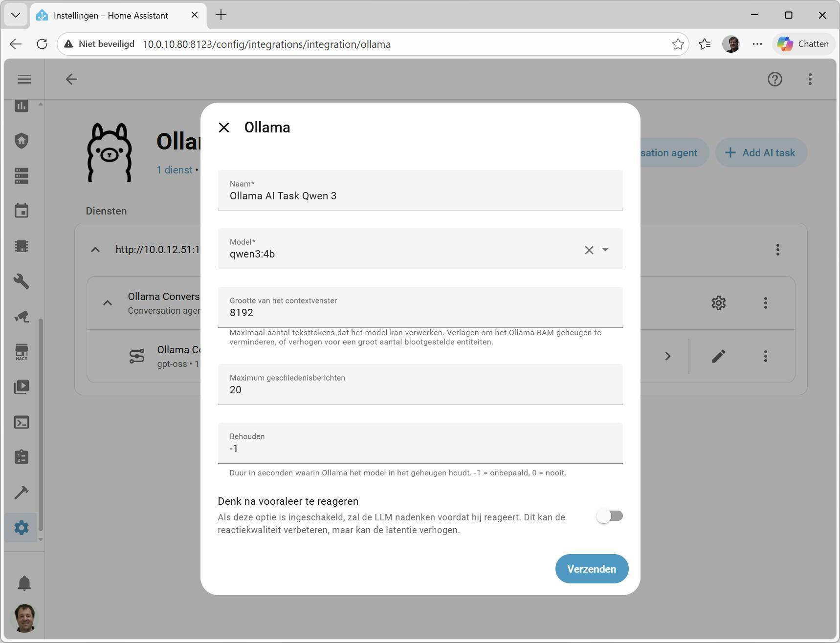Submit the form with Verzenden
Image resolution: width=840 pixels, height=643 pixels.
[592, 569]
